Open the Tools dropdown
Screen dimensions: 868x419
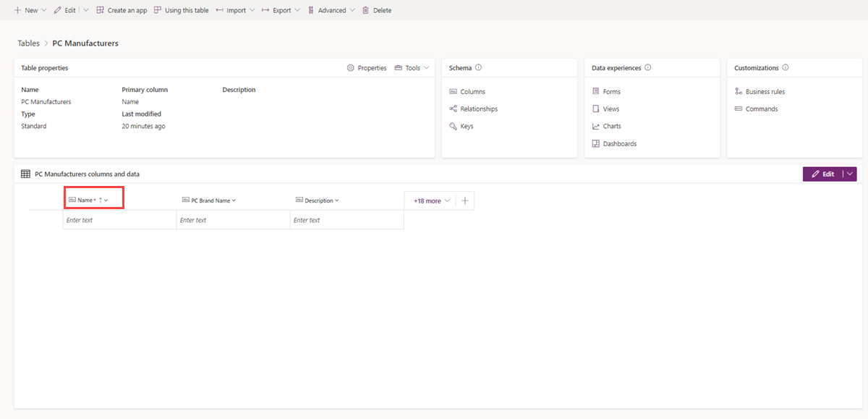(x=412, y=68)
